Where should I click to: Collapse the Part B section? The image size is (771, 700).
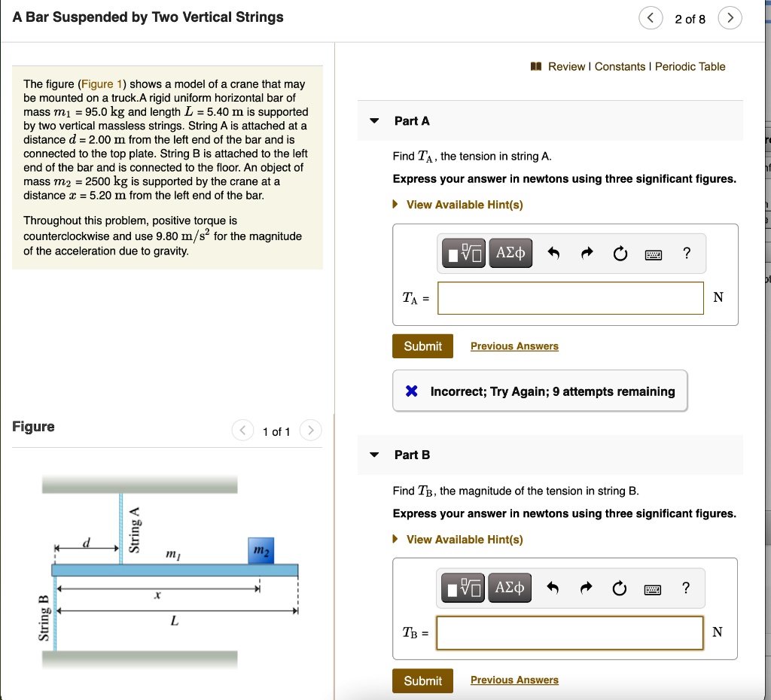(x=374, y=455)
